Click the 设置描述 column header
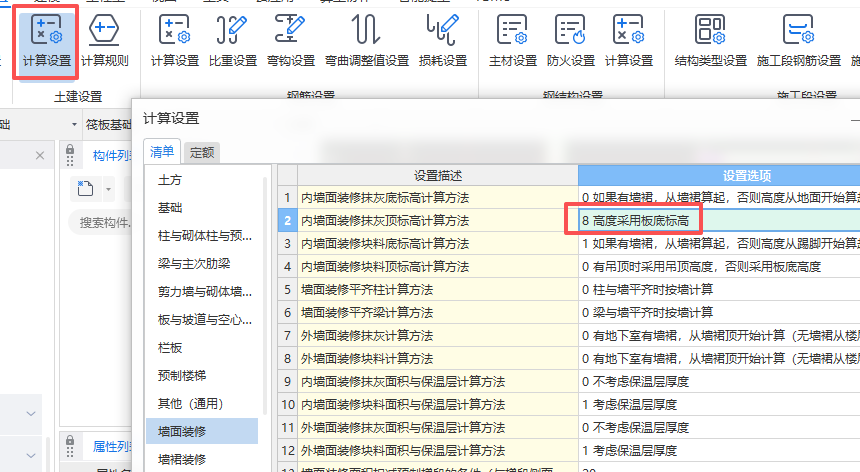 point(438,175)
